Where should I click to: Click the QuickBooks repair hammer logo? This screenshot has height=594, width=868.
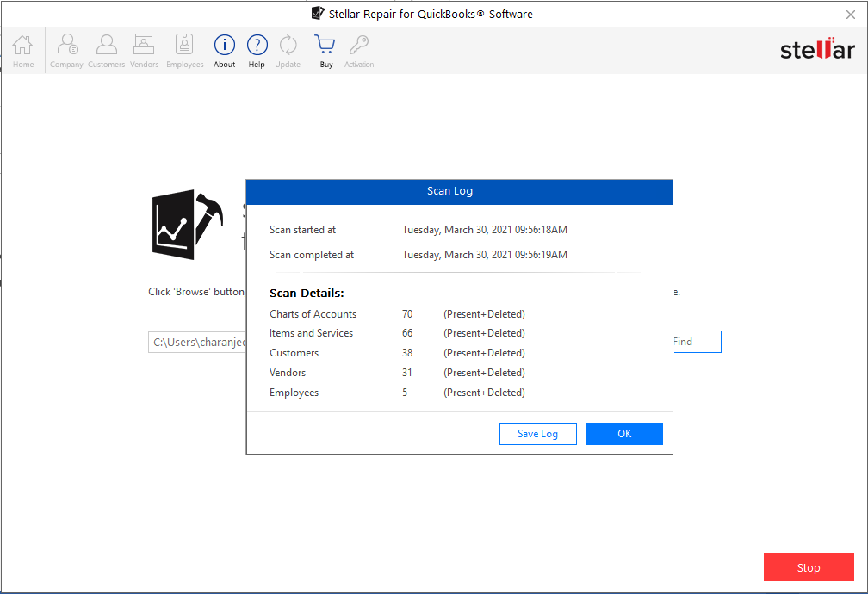pos(187,224)
